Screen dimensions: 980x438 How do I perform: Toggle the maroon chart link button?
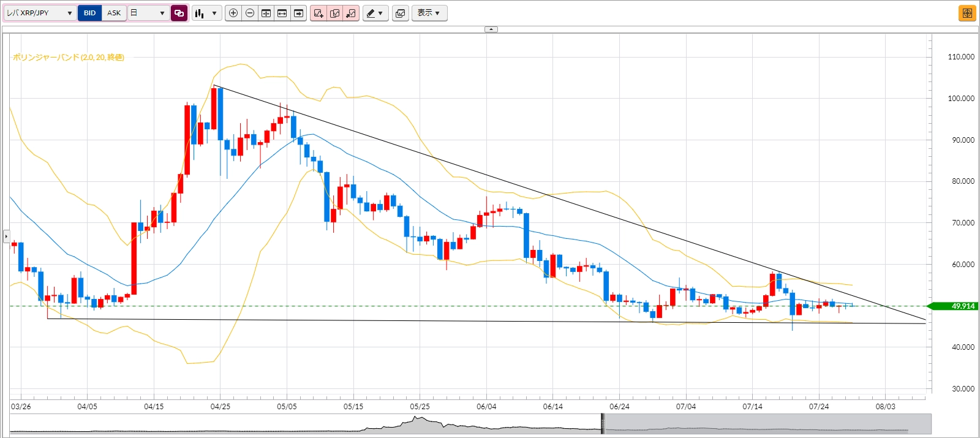[179, 13]
